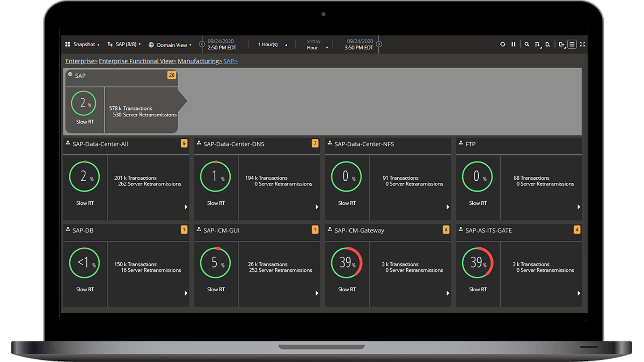Refresh the dashboard data
644x362 pixels.
pos(503,45)
